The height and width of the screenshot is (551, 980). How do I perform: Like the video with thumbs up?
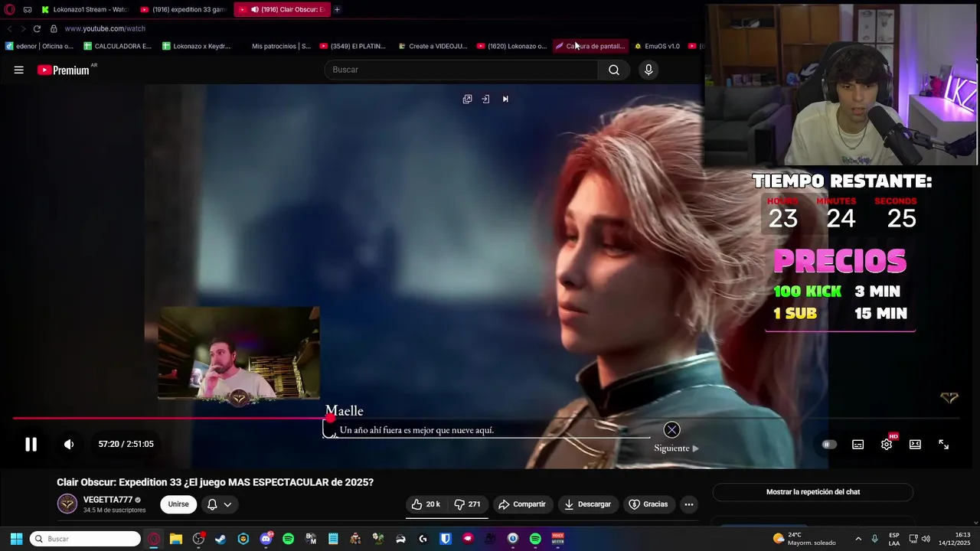click(x=425, y=504)
